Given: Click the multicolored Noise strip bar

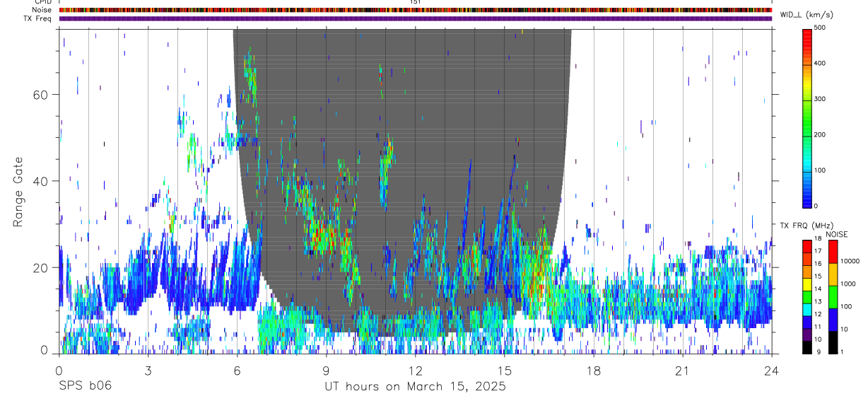Looking at the screenshot, I should [x=415, y=10].
